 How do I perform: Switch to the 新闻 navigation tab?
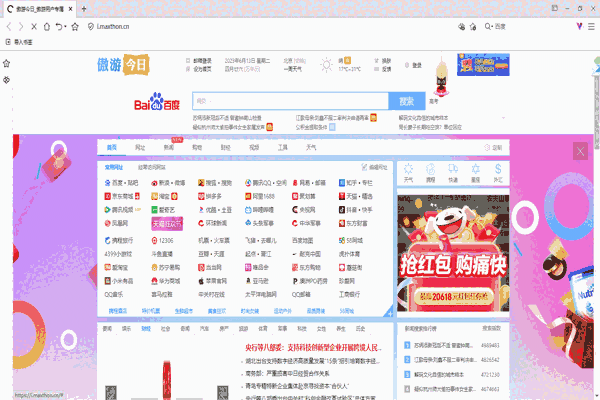[169, 148]
